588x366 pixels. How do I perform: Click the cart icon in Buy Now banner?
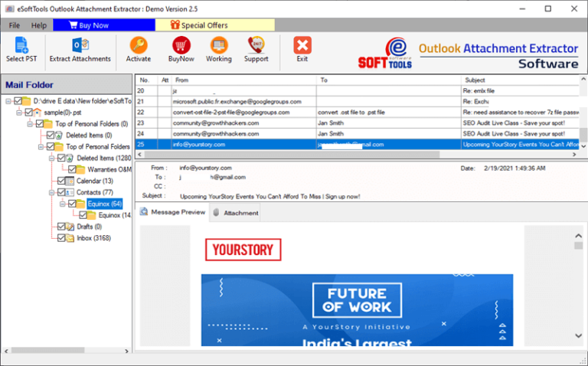pos(73,25)
